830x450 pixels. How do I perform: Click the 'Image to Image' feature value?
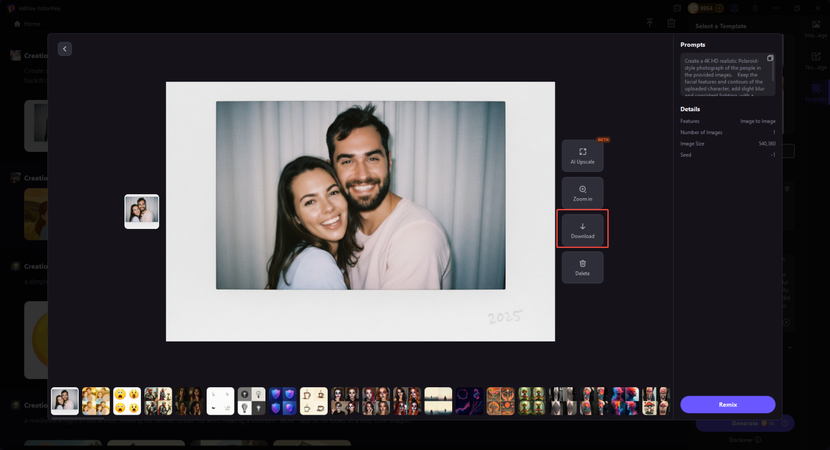click(x=757, y=121)
